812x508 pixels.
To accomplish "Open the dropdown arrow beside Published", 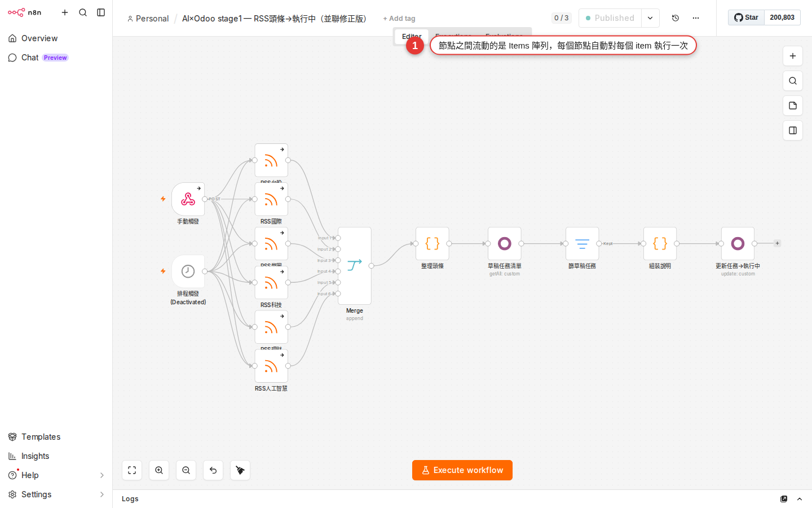I will 650,18.
